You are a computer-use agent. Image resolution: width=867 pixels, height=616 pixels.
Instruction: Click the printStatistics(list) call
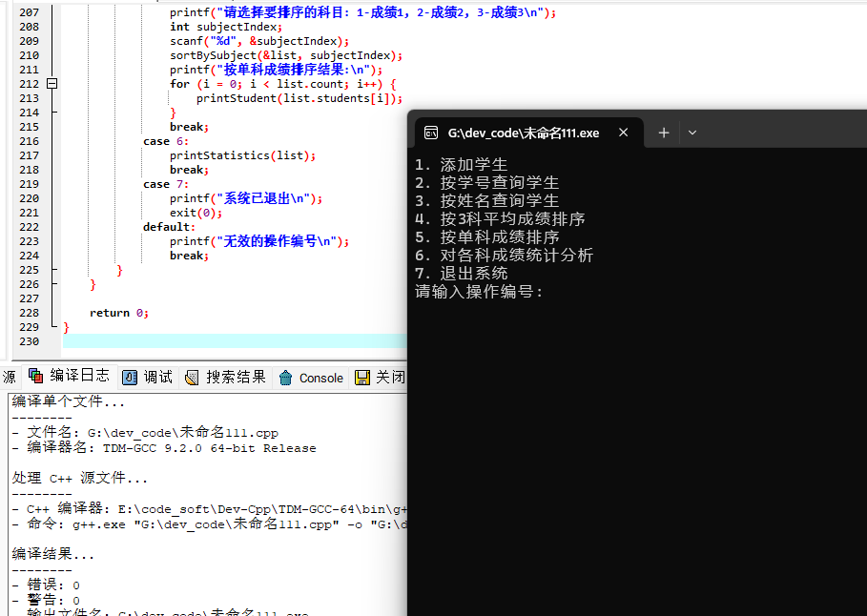(x=242, y=156)
